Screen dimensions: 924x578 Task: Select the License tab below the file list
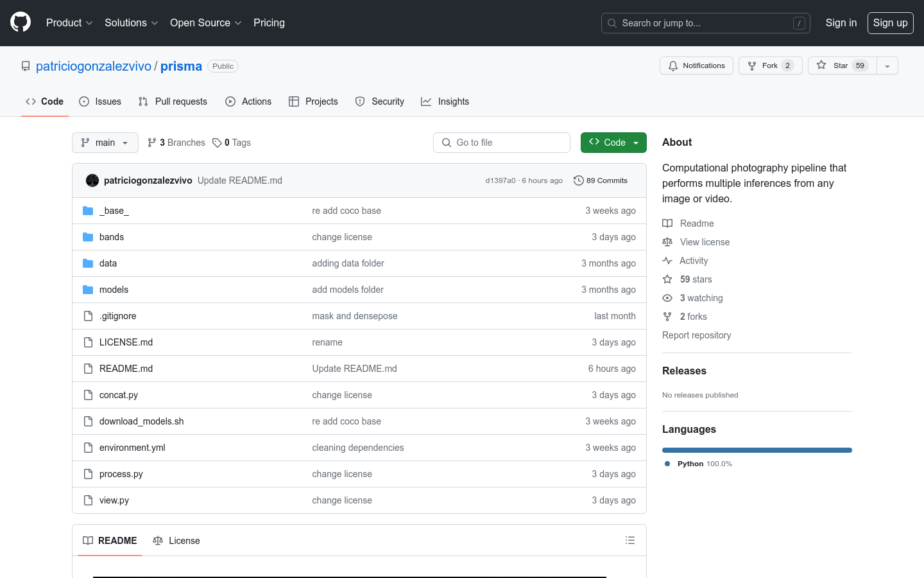point(176,541)
